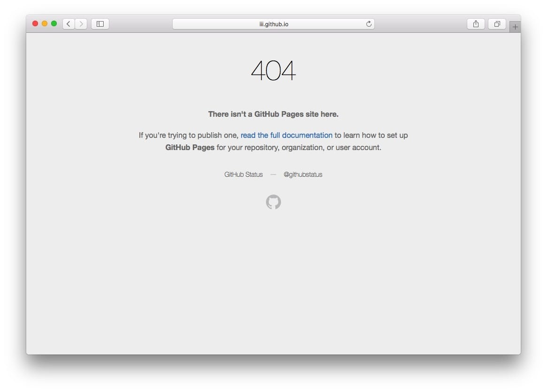Open the GitHub Status link
The height and width of the screenshot is (392, 547).
tap(243, 174)
